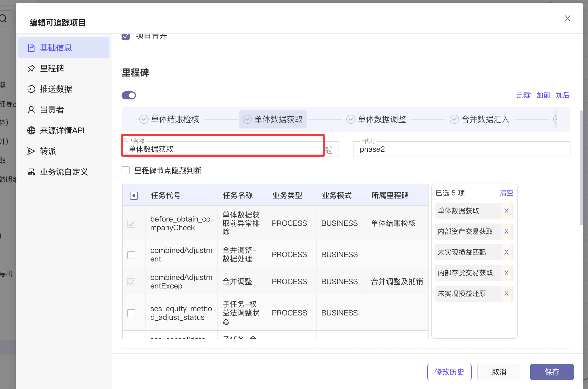Select the 单体数据调整 milestone step
The width and height of the screenshot is (588, 389).
pos(376,119)
